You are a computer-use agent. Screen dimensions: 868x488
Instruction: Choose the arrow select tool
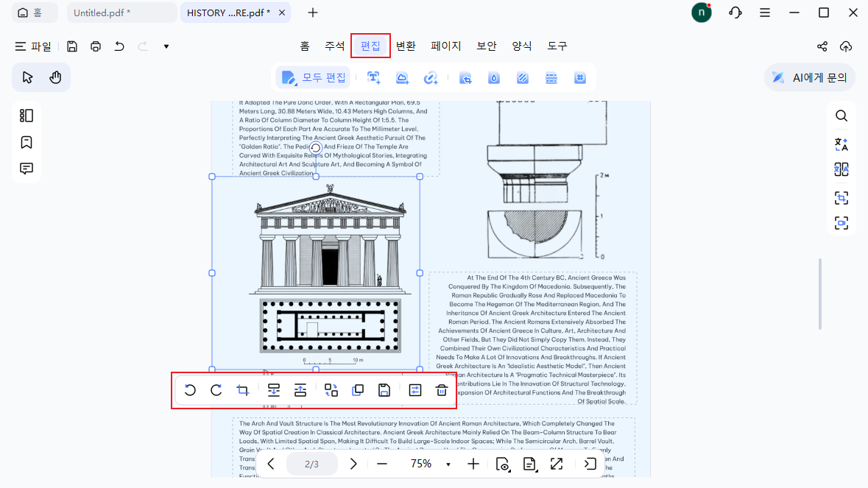pyautogui.click(x=28, y=77)
